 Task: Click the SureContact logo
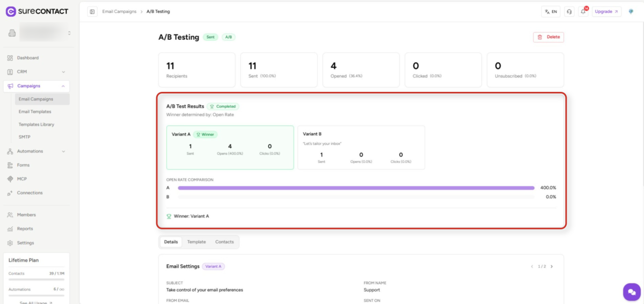[x=37, y=11]
